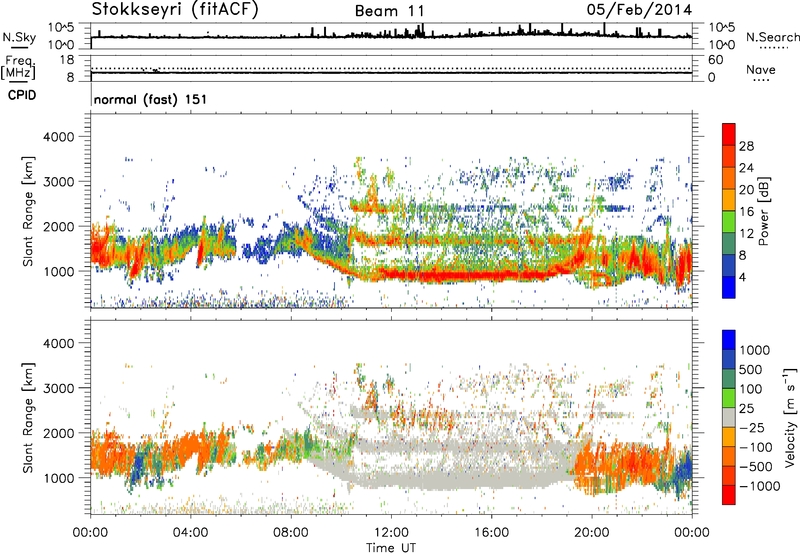Click the Beam 11 label
This screenshot has height=554, width=800.
[x=390, y=11]
